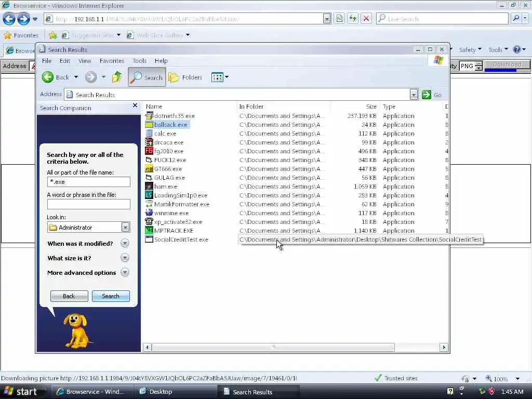Open Internet Explorer Favorites star button
Image resolution: width=532 pixels, height=399 pixels.
click(21, 35)
